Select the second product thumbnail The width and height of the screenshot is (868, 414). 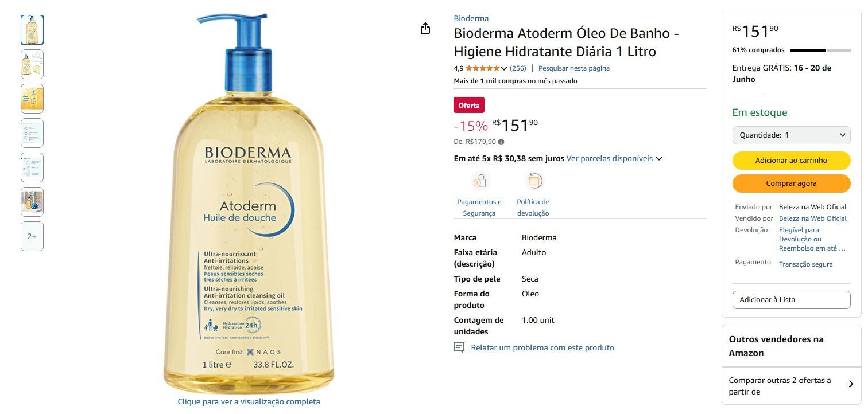click(x=32, y=64)
